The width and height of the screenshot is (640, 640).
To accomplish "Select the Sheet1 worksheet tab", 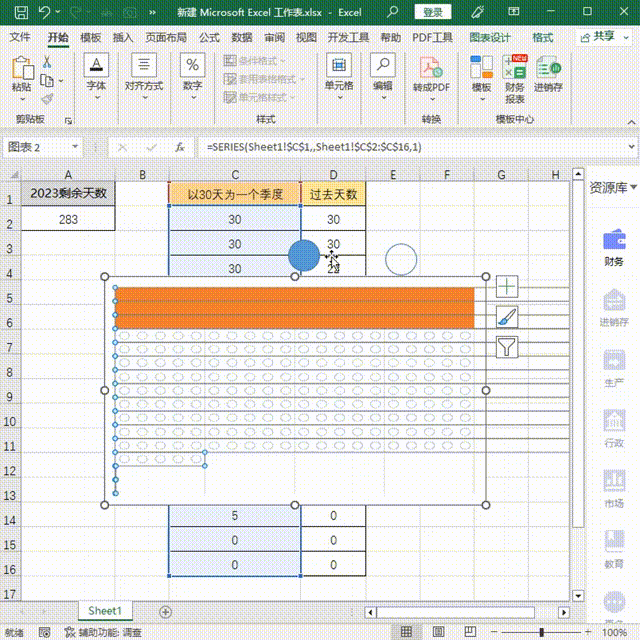I will [x=105, y=611].
